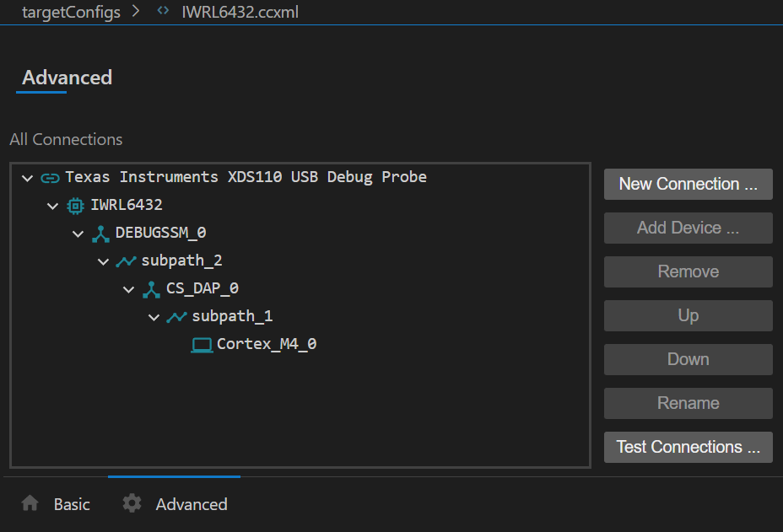The width and height of the screenshot is (783, 532).
Task: Collapse the DEBUGSSM_0 tree node
Action: (x=78, y=234)
